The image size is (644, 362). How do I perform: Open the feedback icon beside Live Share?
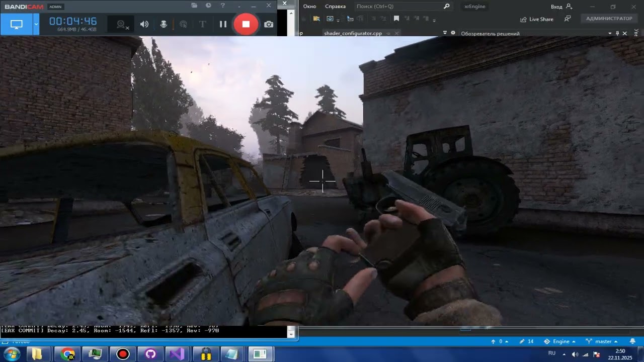click(568, 19)
